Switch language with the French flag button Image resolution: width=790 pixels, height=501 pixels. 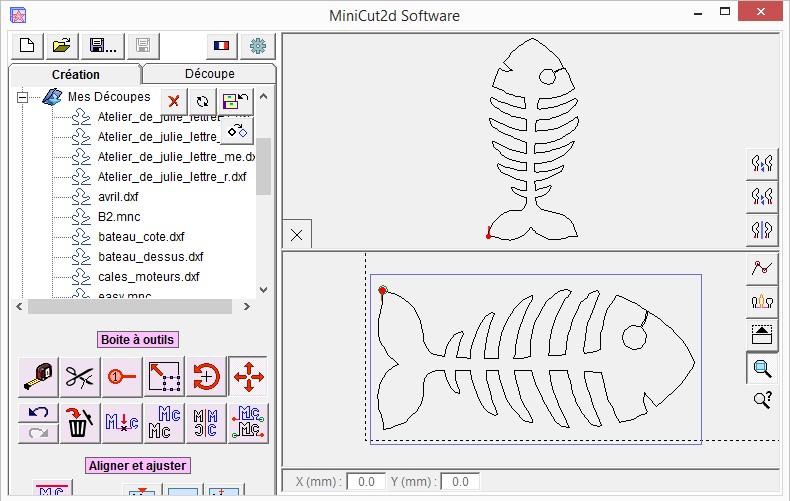tap(221, 46)
